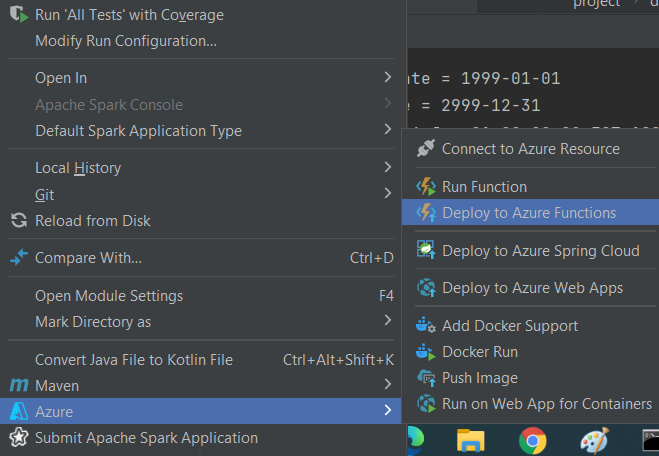Expand the Azure submenu arrow
This screenshot has height=456, width=659.
pyautogui.click(x=387, y=410)
